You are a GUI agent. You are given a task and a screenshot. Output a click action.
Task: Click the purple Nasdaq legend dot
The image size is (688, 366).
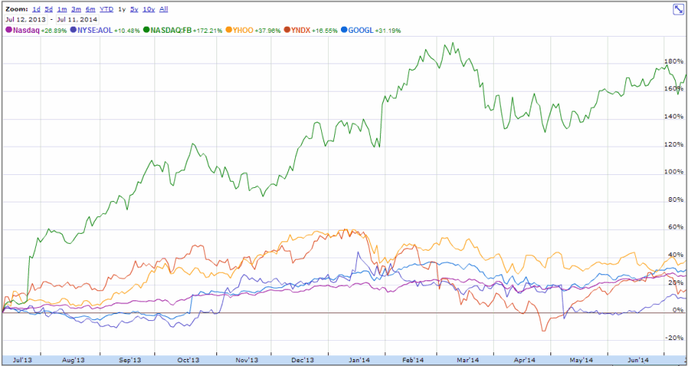point(8,30)
